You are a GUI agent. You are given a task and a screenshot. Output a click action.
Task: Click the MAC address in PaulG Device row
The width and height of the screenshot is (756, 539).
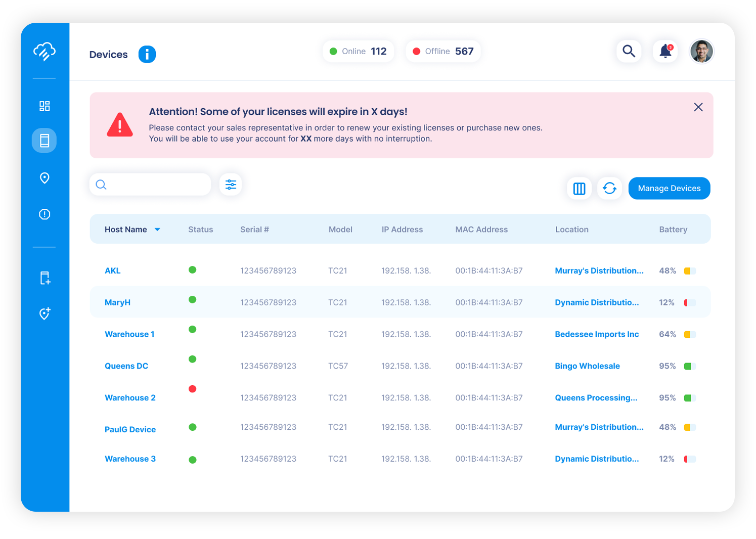(x=489, y=427)
